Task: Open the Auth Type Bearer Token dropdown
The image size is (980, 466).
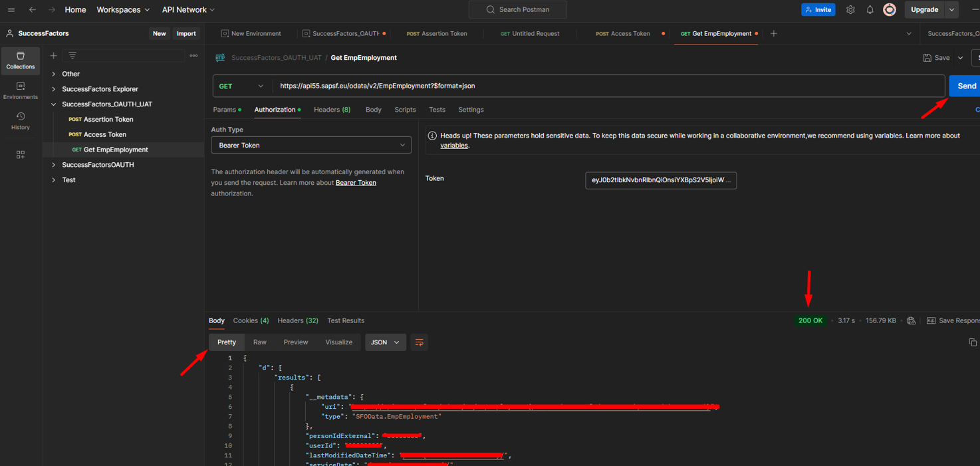Action: point(311,145)
